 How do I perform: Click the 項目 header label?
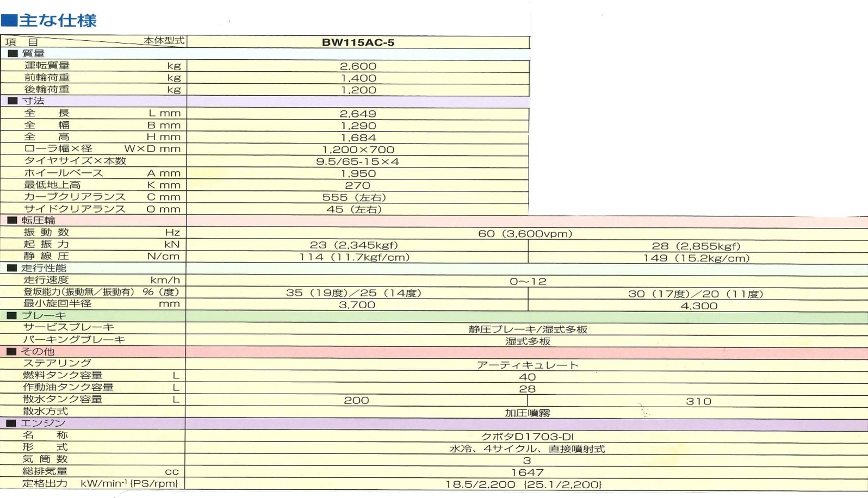[21, 42]
